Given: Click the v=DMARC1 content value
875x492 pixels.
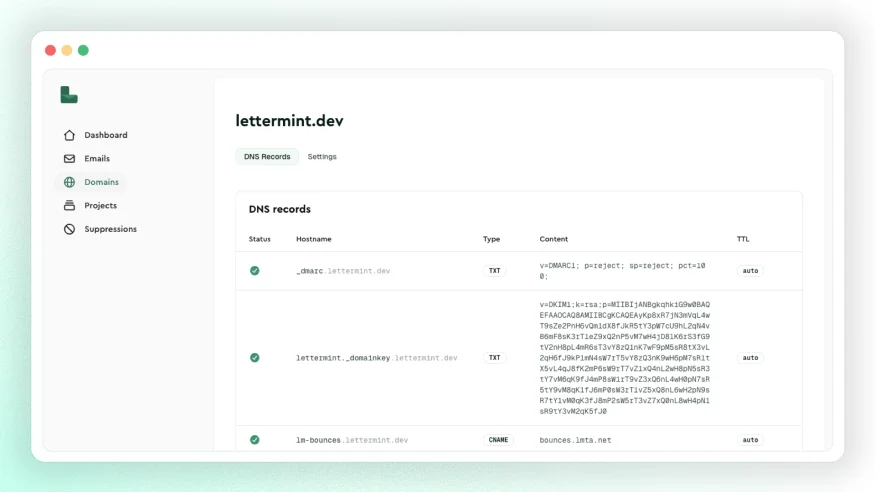Looking at the screenshot, I should pos(622,271).
